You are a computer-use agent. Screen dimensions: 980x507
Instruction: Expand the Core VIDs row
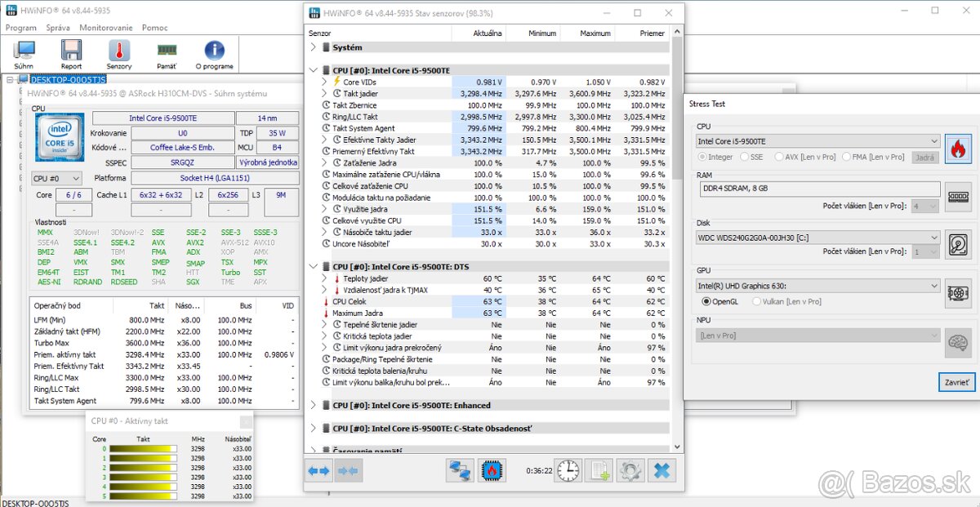coord(324,82)
